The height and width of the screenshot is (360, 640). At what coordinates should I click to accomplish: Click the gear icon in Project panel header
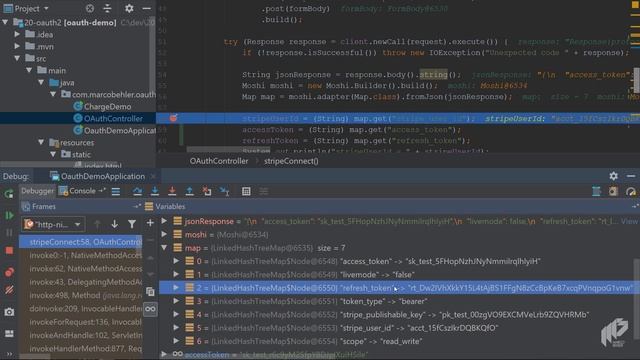pyautogui.click(x=129, y=8)
